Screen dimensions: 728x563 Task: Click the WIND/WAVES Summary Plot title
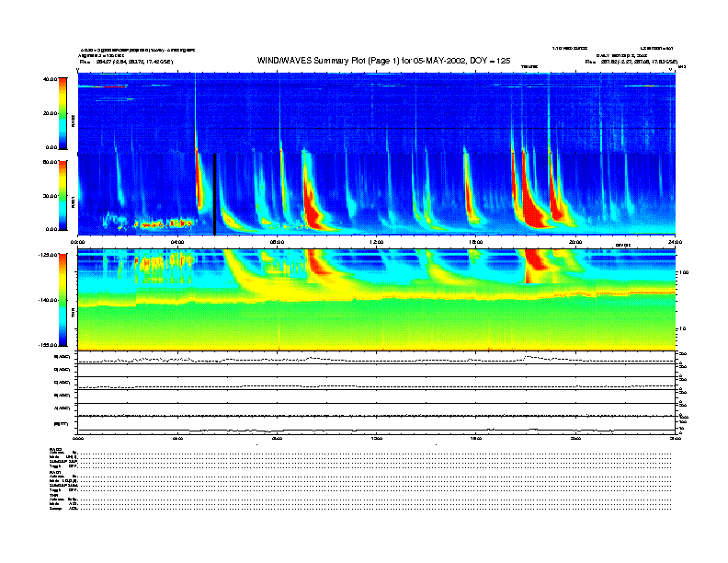coord(383,61)
